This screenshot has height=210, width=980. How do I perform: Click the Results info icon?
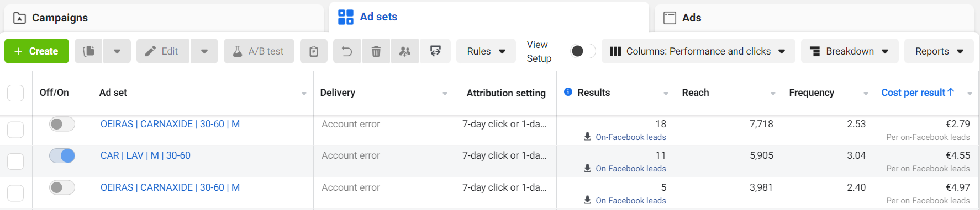tap(568, 92)
